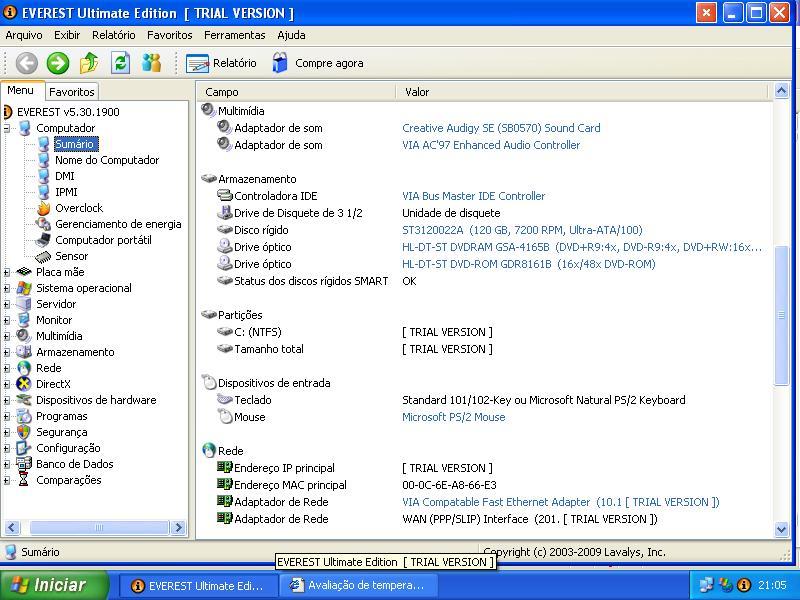Screen dimensions: 800x600
Task: Click the Campo column header
Action: [x=296, y=92]
